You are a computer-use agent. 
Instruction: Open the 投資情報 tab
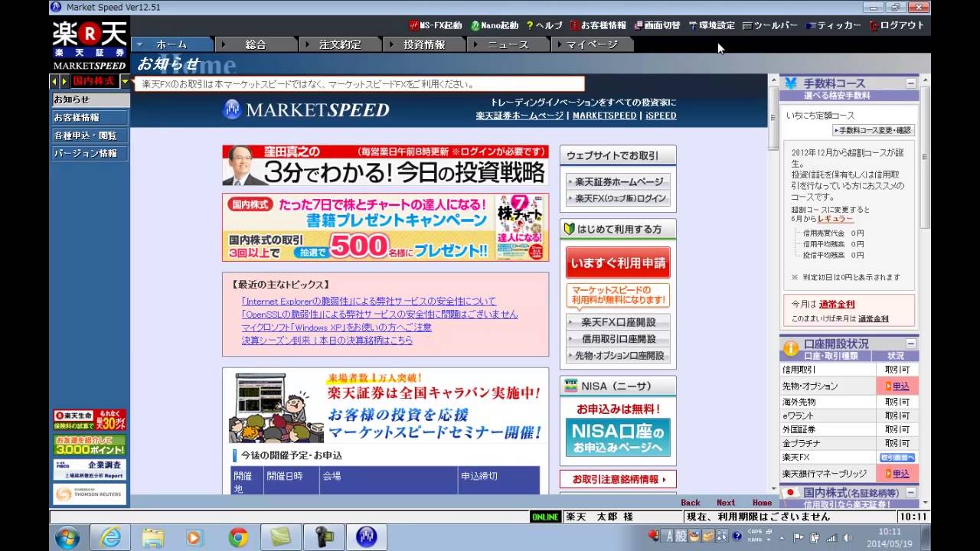pos(424,44)
